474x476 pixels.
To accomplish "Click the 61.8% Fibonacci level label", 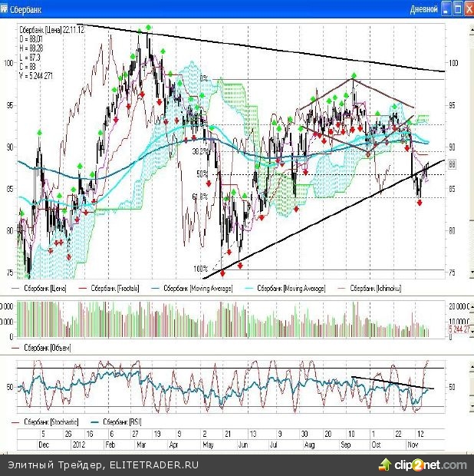I will pos(201,197).
